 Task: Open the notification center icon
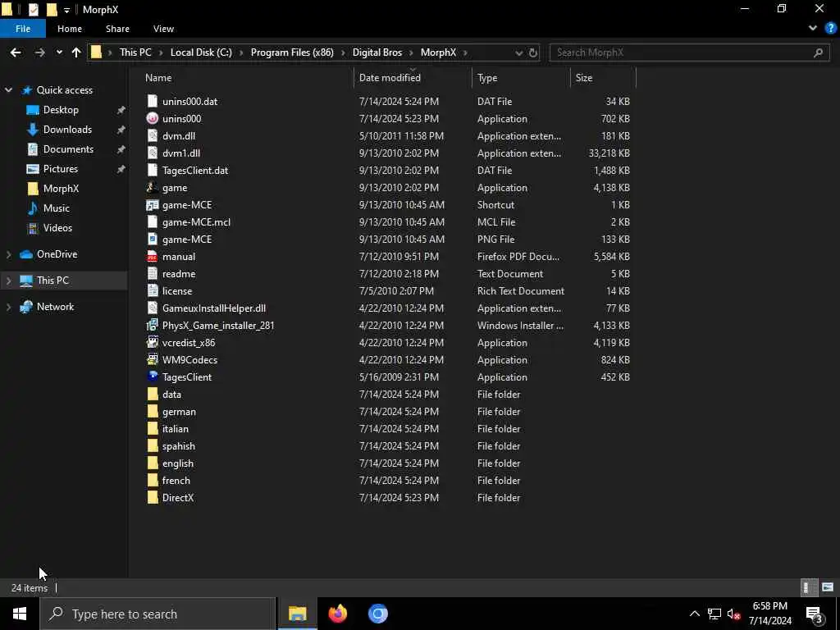point(815,614)
